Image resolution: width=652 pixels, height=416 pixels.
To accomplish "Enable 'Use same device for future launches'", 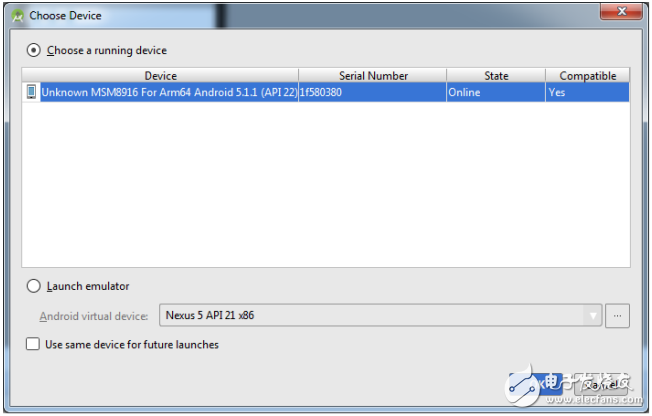I will pos(34,345).
